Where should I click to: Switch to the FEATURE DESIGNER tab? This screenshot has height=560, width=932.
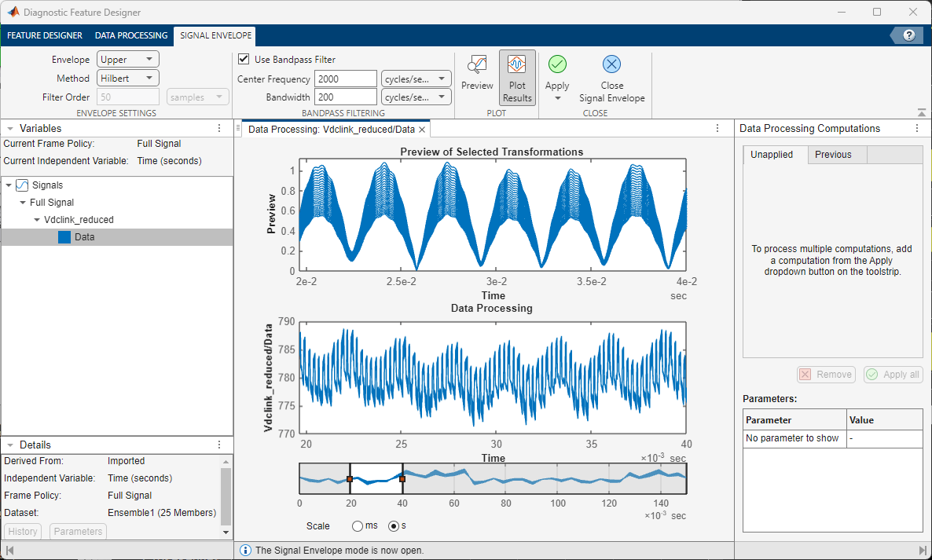pyautogui.click(x=45, y=35)
